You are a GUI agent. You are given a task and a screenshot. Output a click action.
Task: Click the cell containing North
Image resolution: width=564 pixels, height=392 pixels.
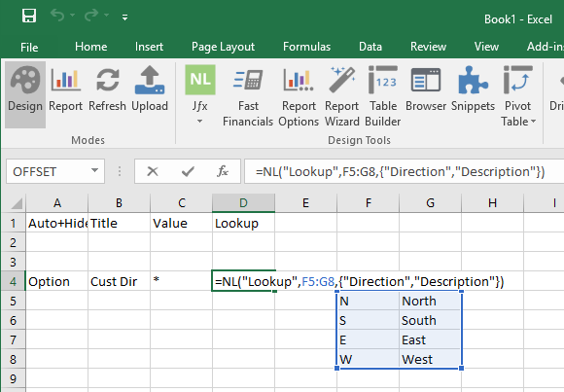coord(430,301)
